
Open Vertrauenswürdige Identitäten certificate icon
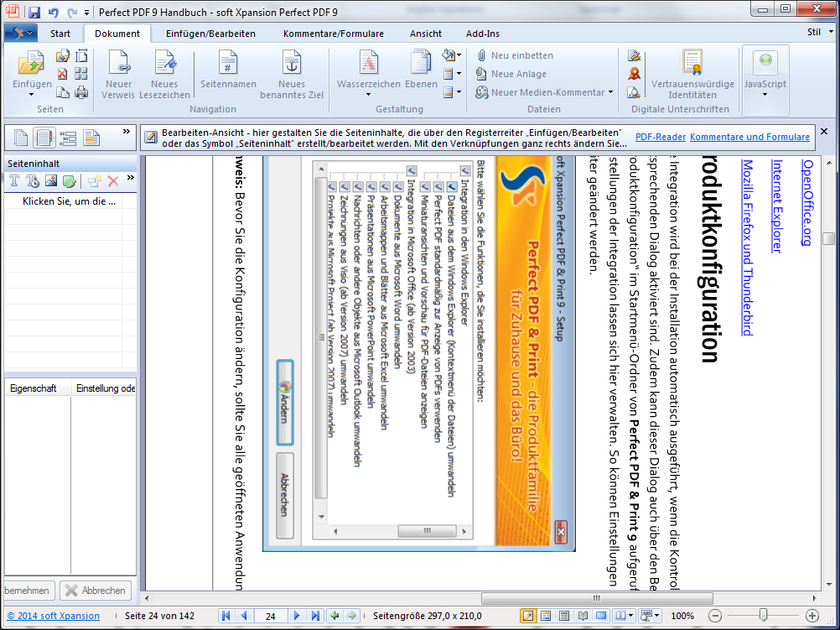click(x=692, y=62)
